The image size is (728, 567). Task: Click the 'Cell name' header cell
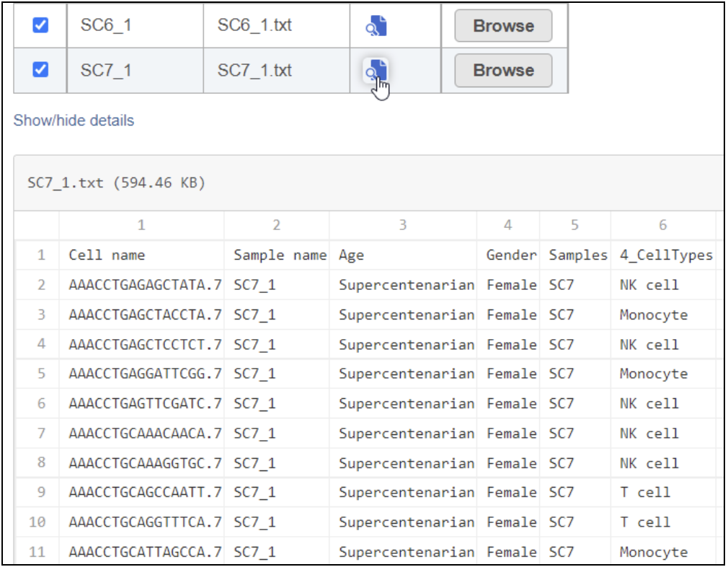[x=107, y=255]
